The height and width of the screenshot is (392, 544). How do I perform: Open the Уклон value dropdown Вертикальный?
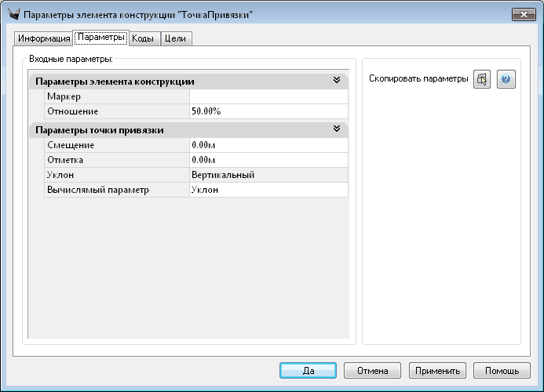268,175
